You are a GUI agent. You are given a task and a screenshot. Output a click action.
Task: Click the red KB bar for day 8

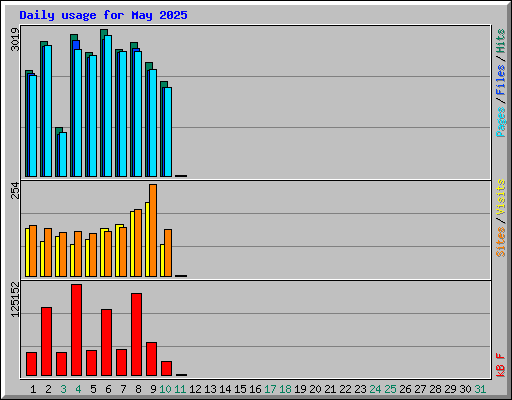coord(136,335)
